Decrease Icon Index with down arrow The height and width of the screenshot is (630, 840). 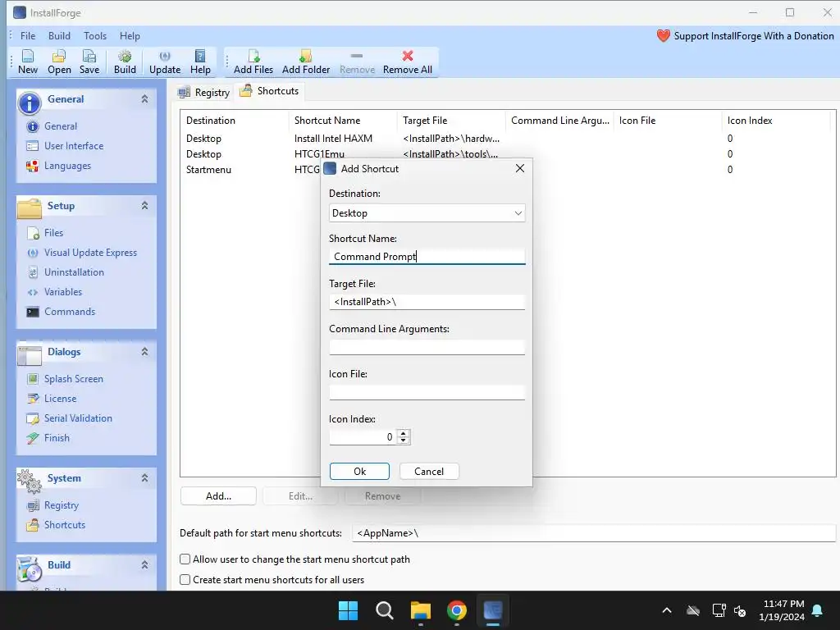(404, 441)
